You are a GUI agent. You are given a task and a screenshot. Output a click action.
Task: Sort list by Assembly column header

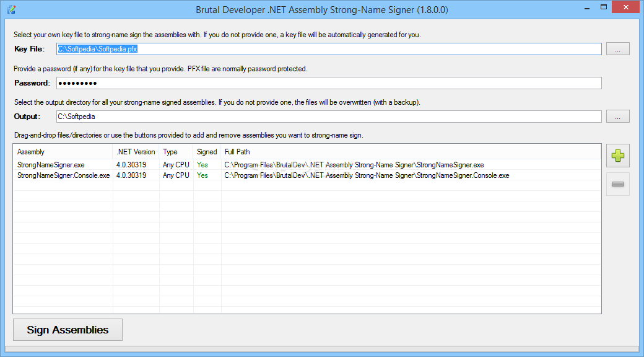point(63,152)
